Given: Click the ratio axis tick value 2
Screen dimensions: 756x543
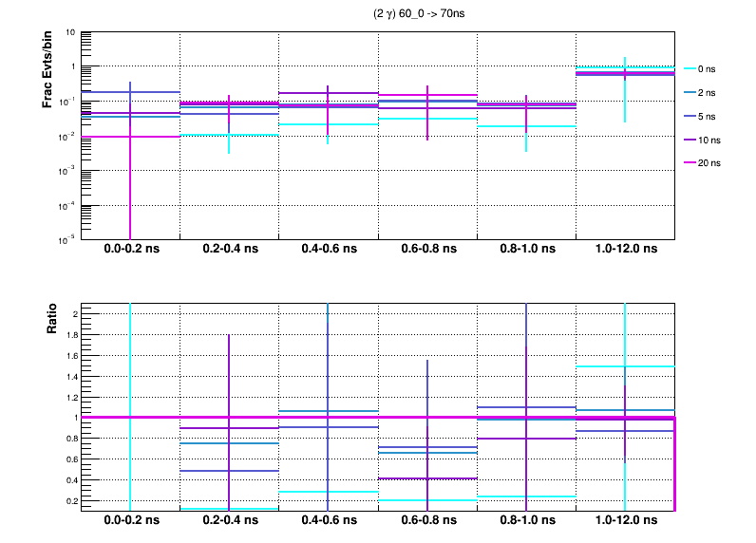Looking at the screenshot, I should 72,314.
